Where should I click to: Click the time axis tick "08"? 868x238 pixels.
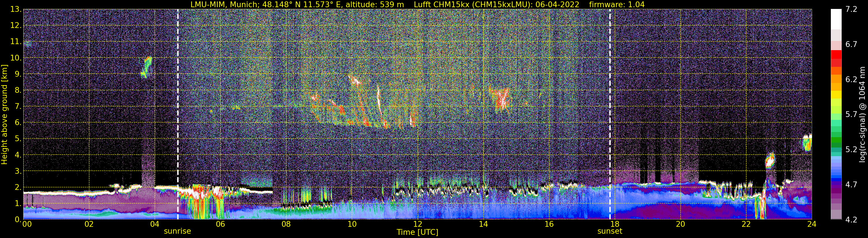(286, 224)
